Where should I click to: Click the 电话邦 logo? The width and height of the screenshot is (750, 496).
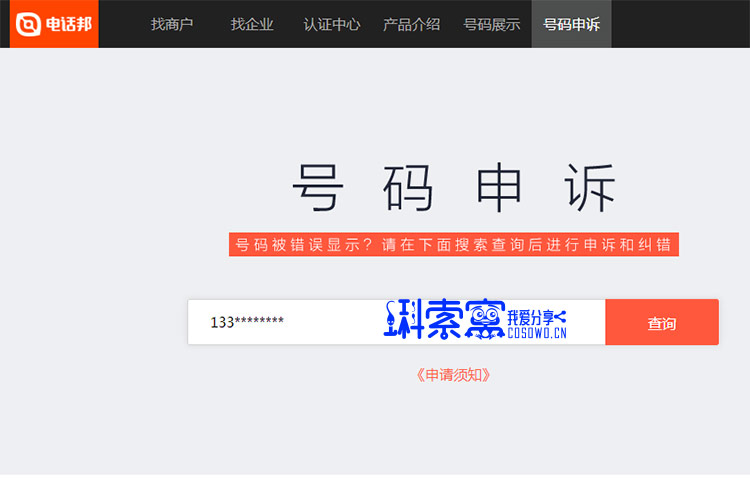(54, 23)
